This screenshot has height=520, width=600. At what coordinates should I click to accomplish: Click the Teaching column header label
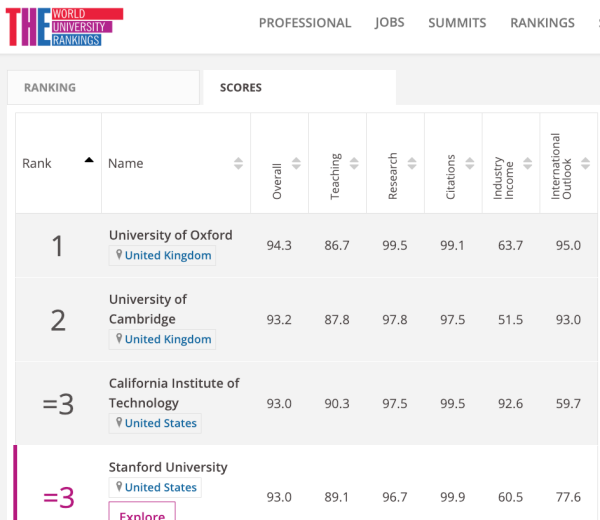coord(335,176)
